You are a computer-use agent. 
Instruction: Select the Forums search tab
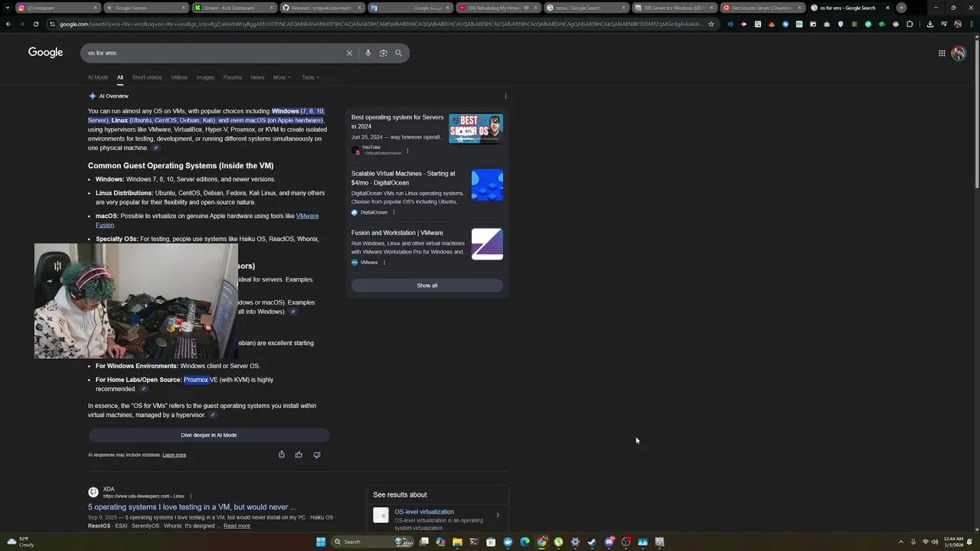point(233,77)
